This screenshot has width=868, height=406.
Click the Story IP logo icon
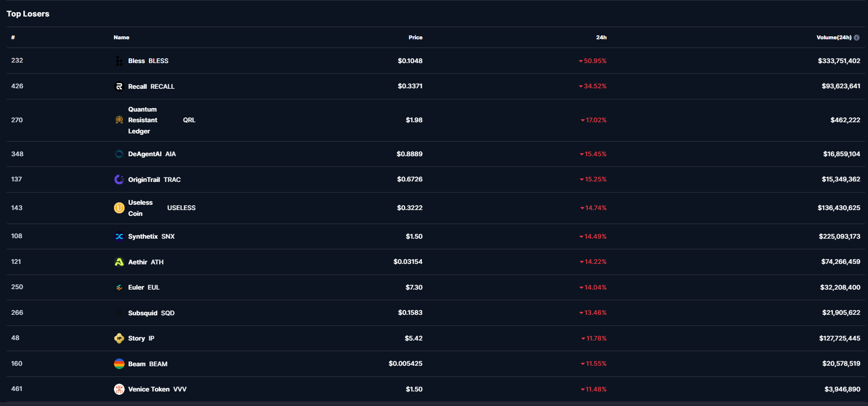(x=119, y=339)
